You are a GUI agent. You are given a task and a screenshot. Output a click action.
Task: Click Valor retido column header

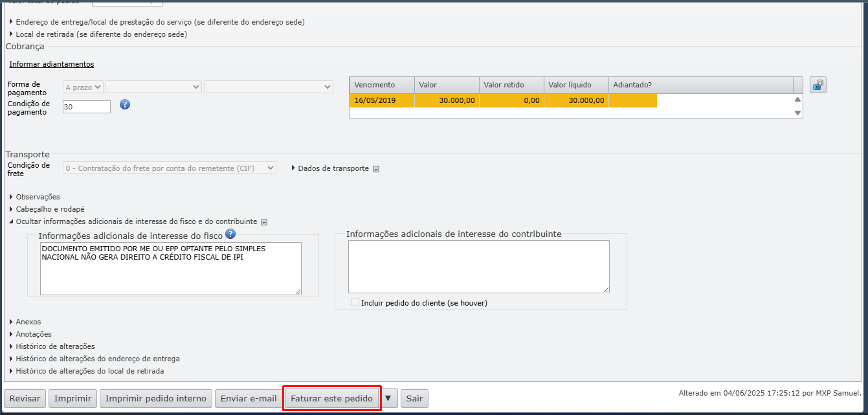[x=511, y=85]
